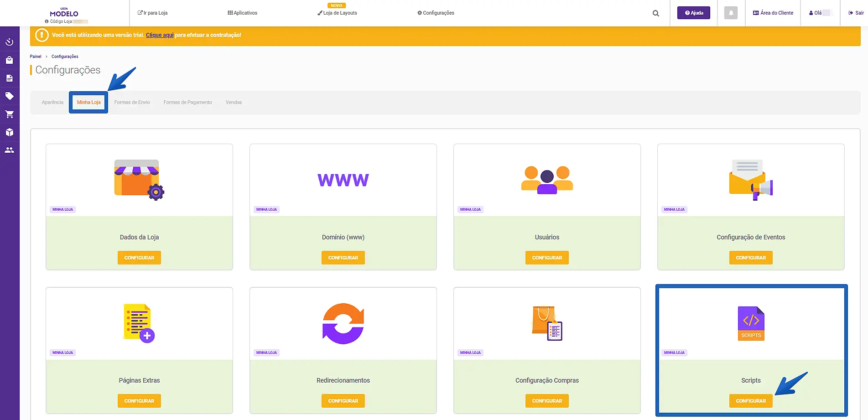868x420 pixels.
Task: Select the box package sidebar icon
Action: point(10,132)
